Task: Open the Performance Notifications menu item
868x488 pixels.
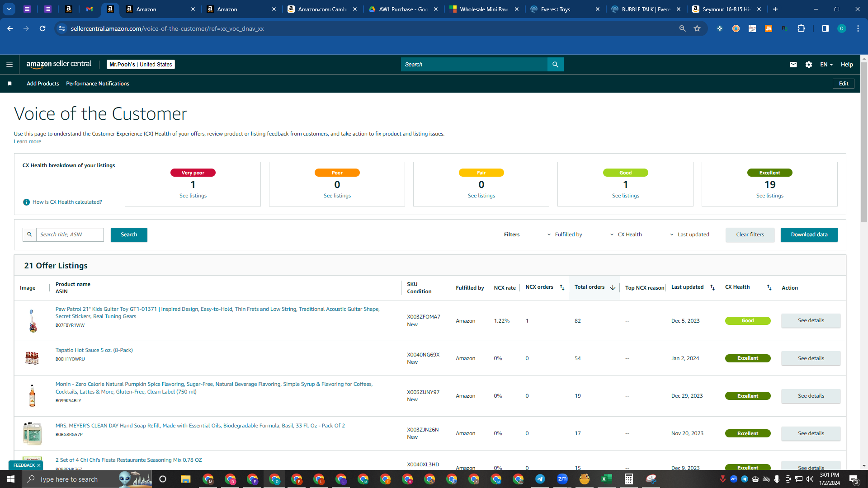Action: tap(98, 84)
